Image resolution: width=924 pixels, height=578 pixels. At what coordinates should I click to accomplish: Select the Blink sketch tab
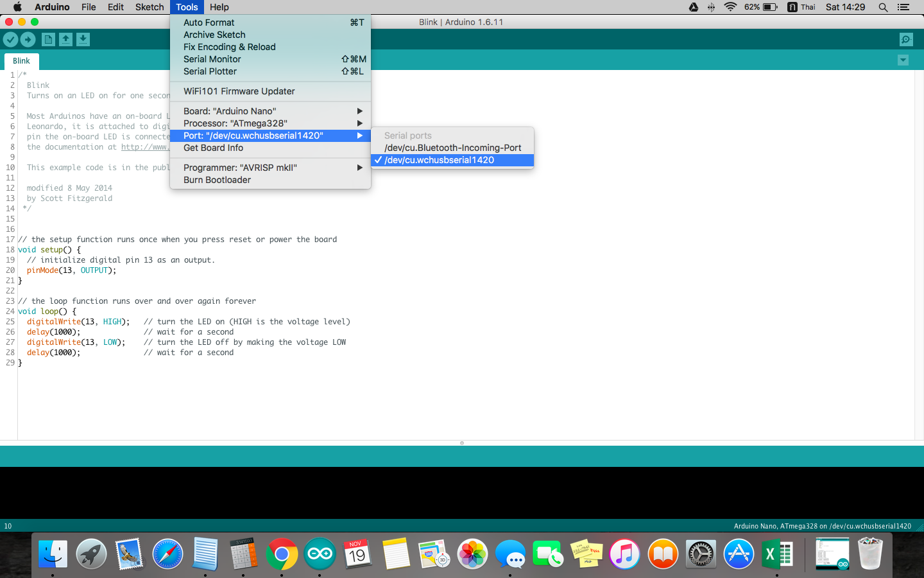(21, 61)
